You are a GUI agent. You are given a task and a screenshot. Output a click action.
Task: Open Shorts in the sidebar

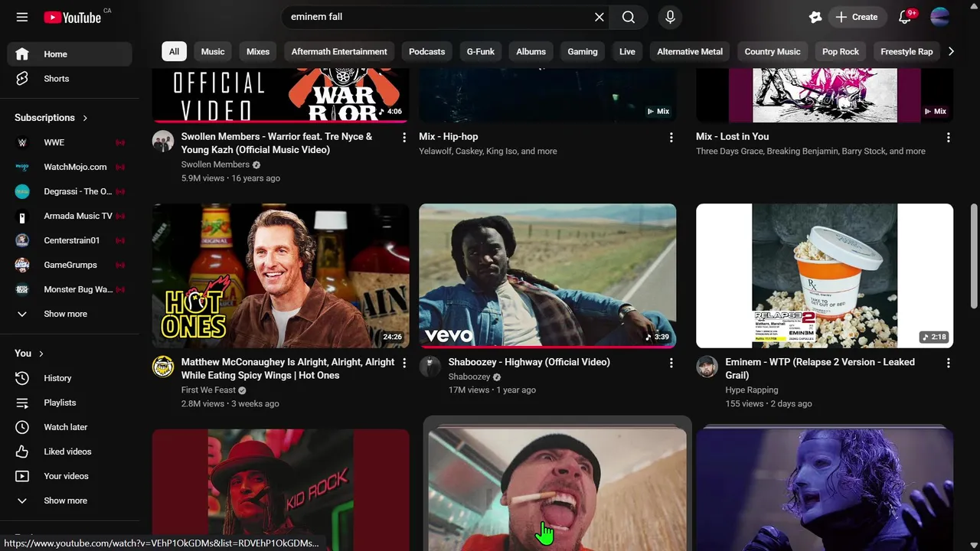tap(70, 79)
